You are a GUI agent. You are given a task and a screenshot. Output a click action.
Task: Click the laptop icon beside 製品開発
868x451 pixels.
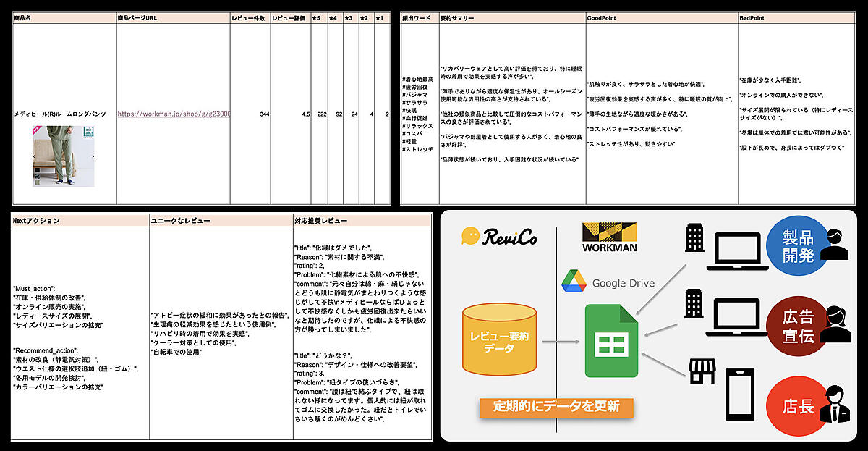point(736,250)
